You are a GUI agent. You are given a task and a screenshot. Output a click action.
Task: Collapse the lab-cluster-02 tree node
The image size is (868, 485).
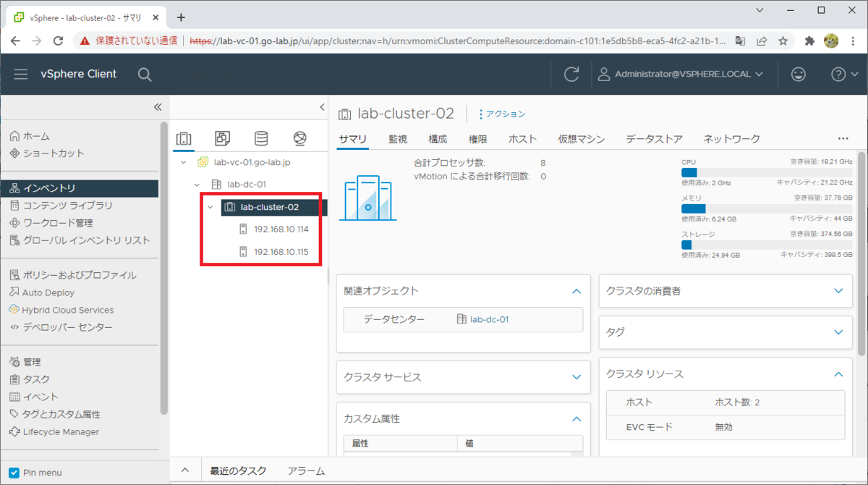[x=210, y=207]
